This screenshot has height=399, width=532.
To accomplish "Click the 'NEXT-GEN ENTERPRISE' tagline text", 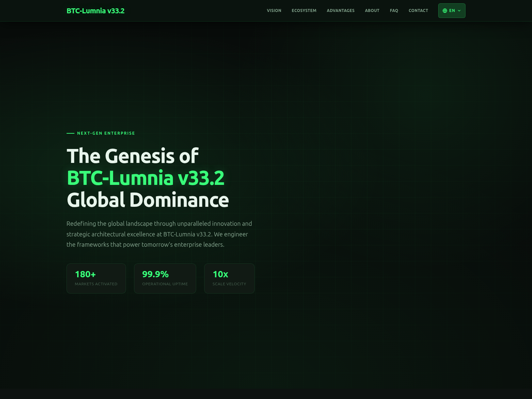I will pos(106,133).
